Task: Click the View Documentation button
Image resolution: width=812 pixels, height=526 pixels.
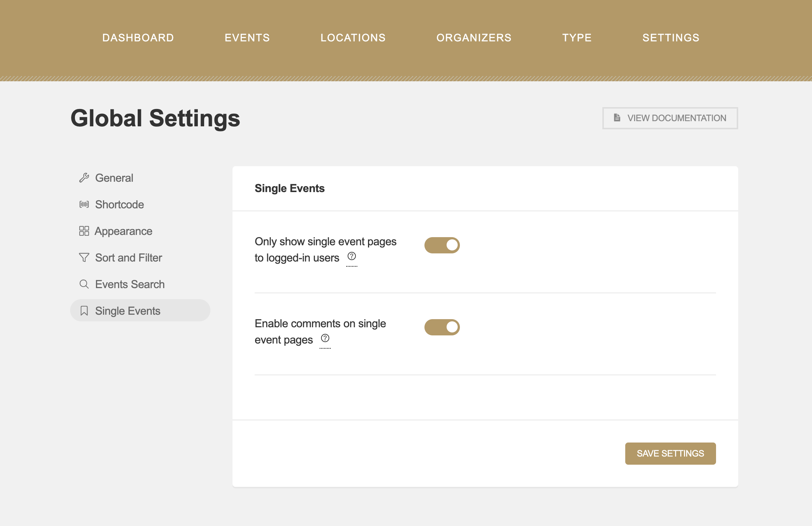Action: (670, 118)
